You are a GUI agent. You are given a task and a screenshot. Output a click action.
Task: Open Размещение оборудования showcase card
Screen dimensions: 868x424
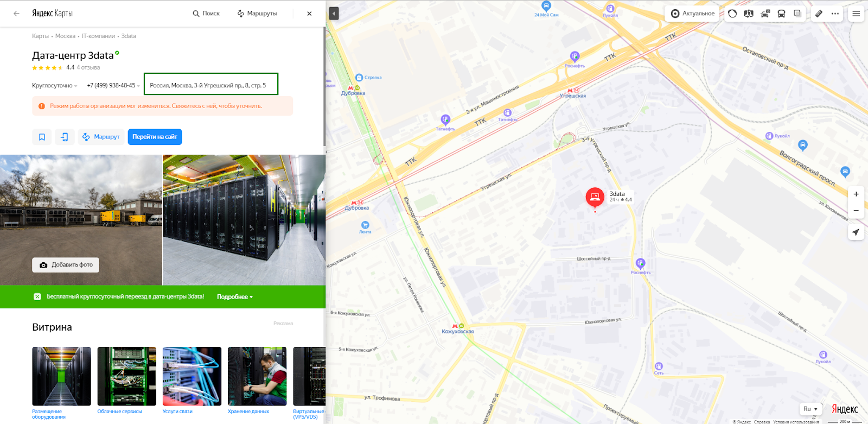click(x=61, y=383)
